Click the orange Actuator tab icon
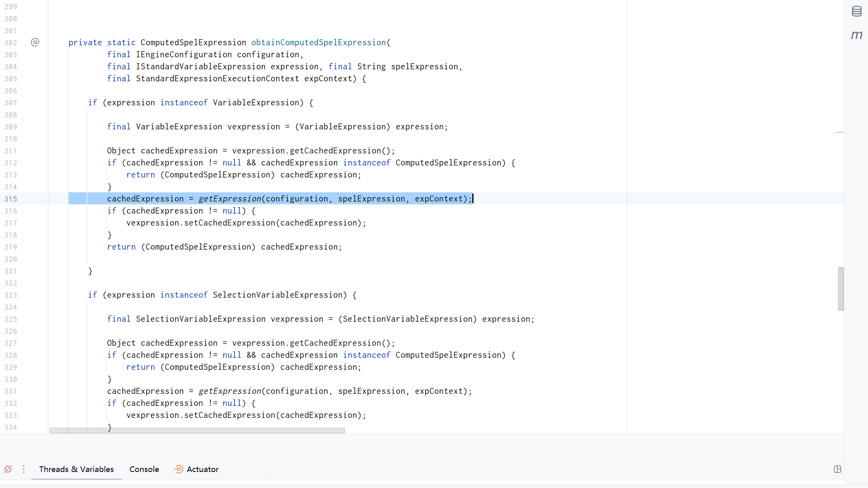The width and height of the screenshot is (868, 488). coord(178,469)
